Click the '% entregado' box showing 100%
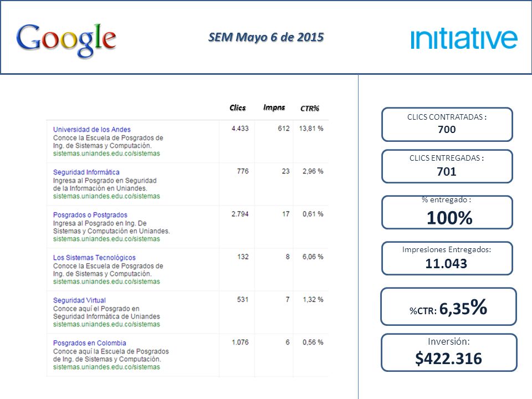 (x=447, y=212)
